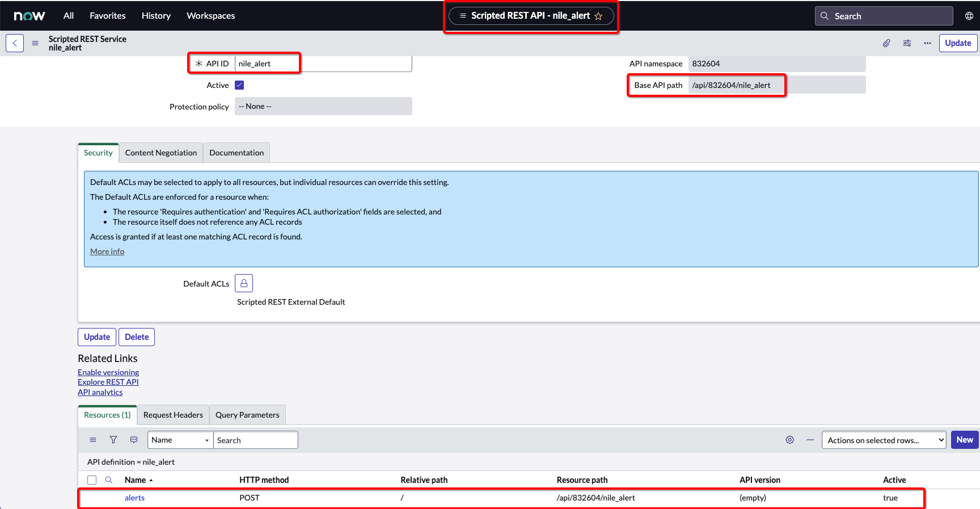This screenshot has height=509, width=980.
Task: Collapse the related list minus icon
Action: 810,440
